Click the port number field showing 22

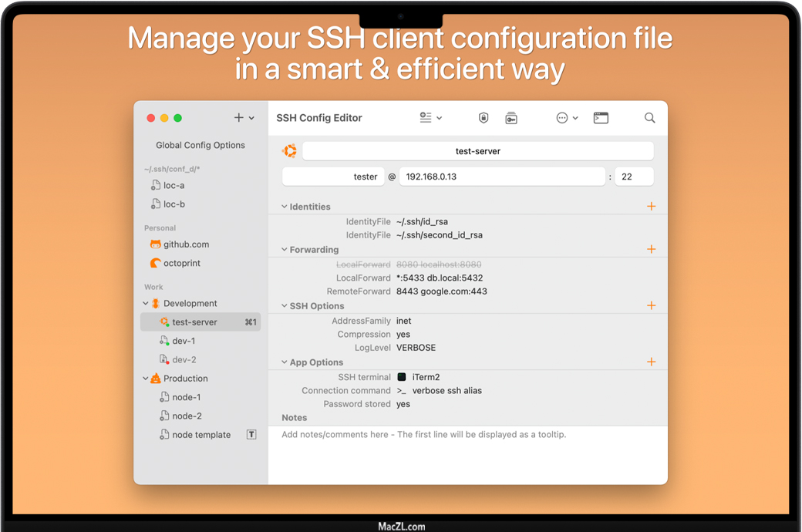(634, 177)
